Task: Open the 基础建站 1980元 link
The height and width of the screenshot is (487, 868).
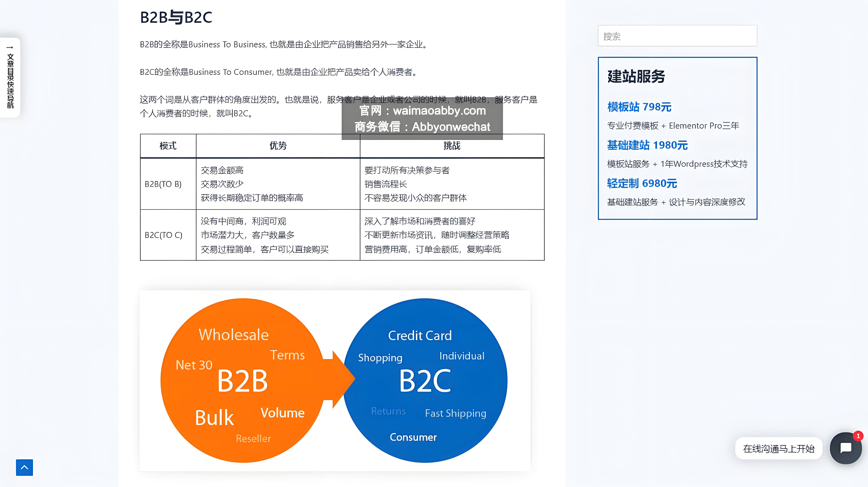Action: coord(647,145)
